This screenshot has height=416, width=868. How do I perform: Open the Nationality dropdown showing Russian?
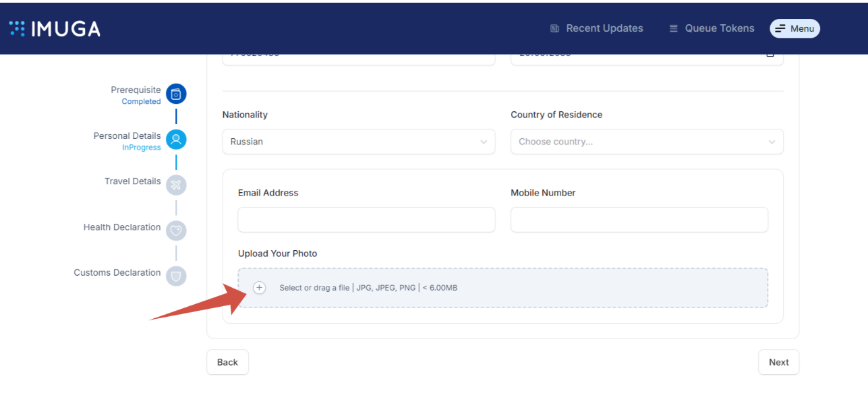[358, 142]
